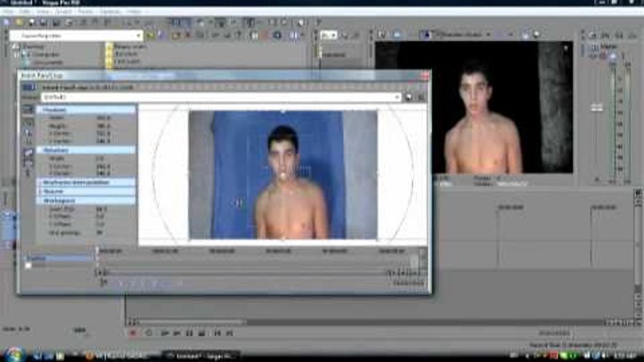The image size is (644, 362).
Task: Click the Pan/Crop keyframe cursor marker
Action: click(97, 251)
